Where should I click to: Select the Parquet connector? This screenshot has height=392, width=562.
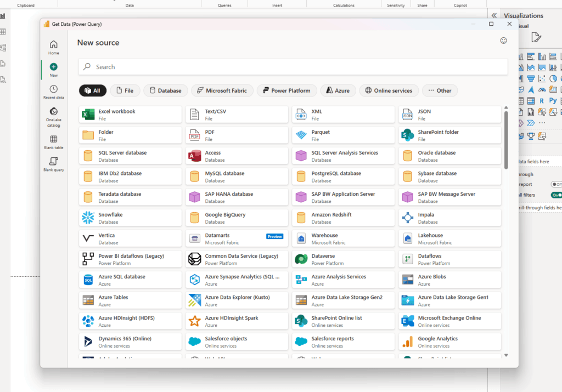pyautogui.click(x=343, y=135)
